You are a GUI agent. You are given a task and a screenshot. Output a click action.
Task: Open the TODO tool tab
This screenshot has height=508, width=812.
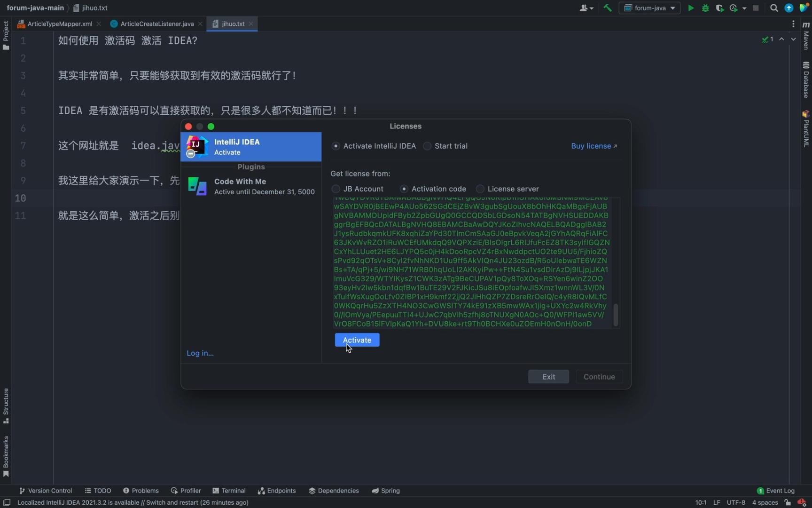point(98,491)
